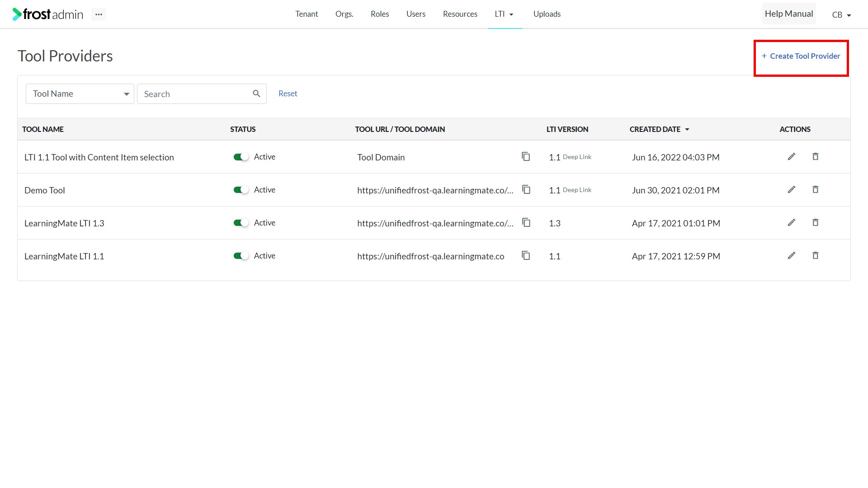Toggle Active status for LTI 1.1 Content Item tool

click(241, 157)
